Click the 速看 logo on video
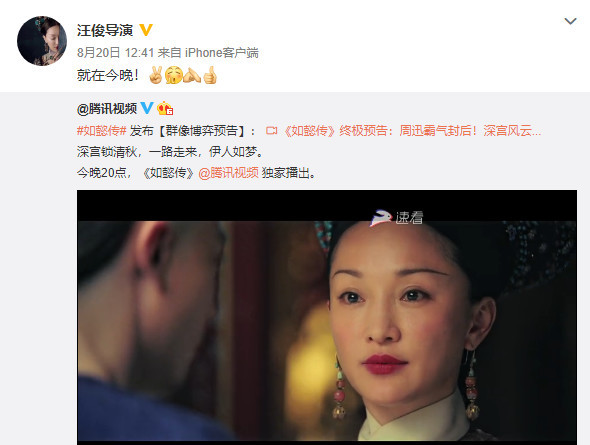This screenshot has width=590, height=445. pyautogui.click(x=397, y=218)
